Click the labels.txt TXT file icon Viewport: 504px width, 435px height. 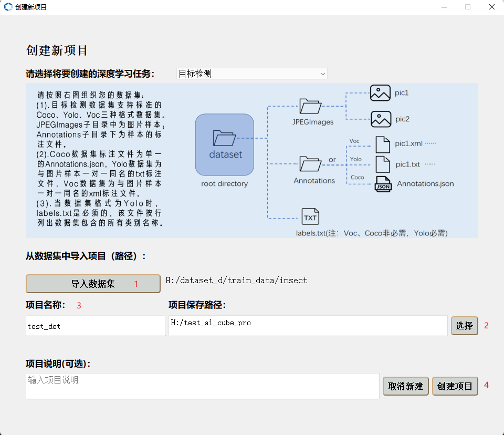pos(310,216)
